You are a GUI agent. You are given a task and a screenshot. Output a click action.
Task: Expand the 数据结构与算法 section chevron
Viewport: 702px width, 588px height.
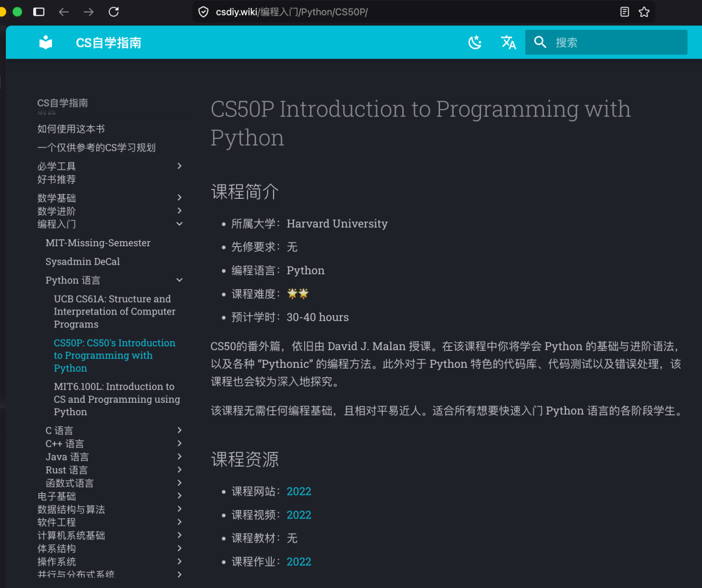pyautogui.click(x=179, y=509)
